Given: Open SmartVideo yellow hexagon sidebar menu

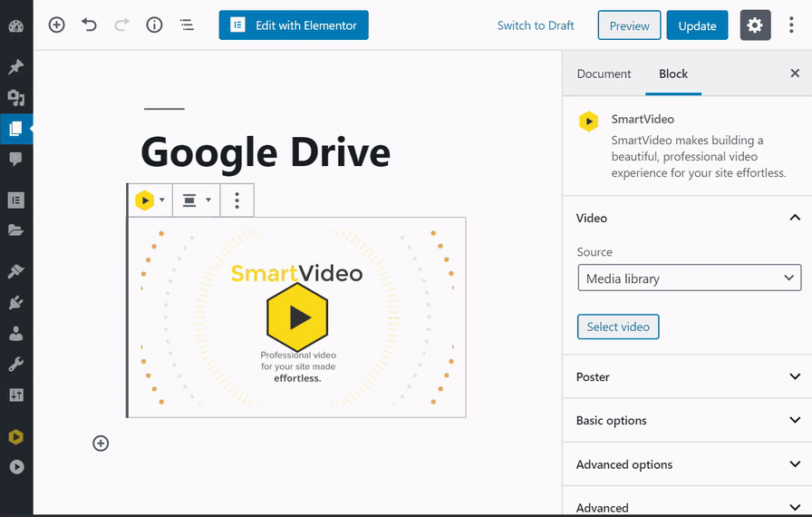Looking at the screenshot, I should click(x=16, y=436).
